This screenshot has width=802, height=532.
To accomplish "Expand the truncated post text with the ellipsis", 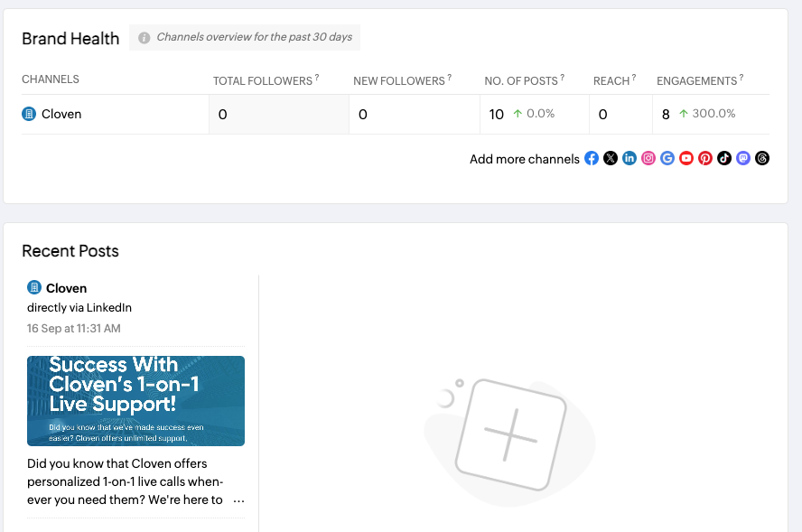I will click(x=238, y=500).
